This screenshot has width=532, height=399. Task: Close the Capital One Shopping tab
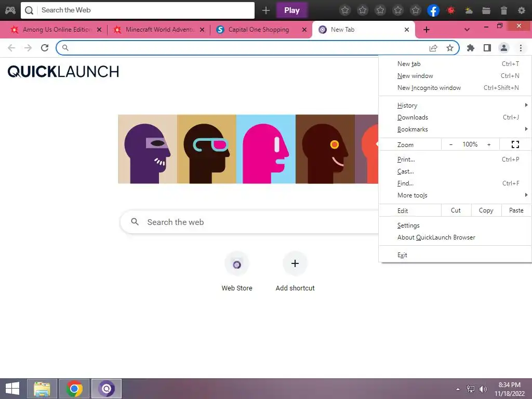coord(304,30)
